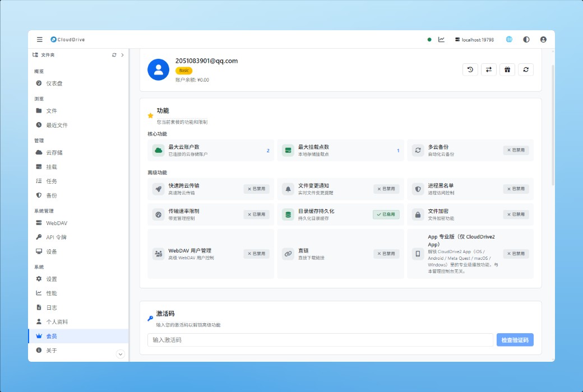Open 关于 about page

(78, 351)
